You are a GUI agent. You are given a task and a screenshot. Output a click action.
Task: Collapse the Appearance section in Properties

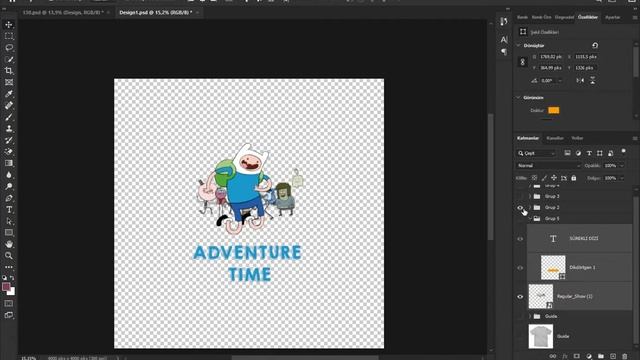[x=519, y=98]
